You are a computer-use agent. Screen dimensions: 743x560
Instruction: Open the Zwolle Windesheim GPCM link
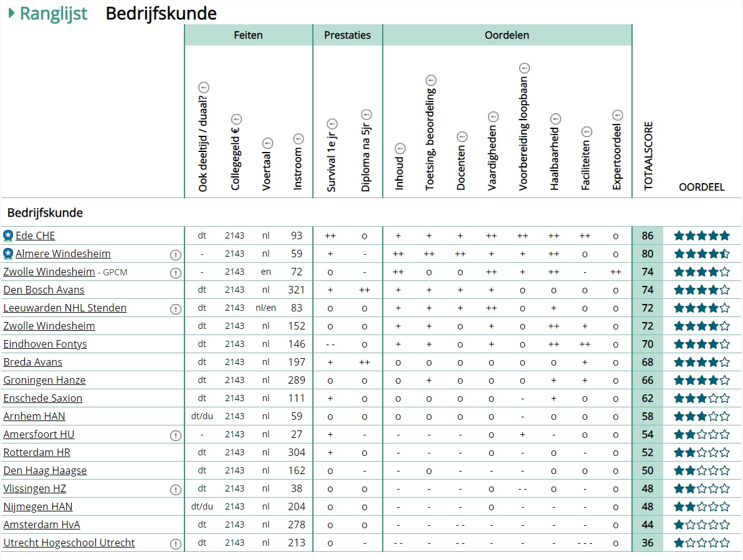coord(49,272)
